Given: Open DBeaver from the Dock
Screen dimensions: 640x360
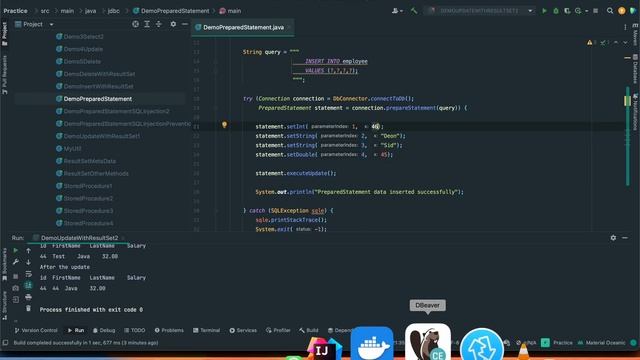Looking at the screenshot, I should 427,342.
